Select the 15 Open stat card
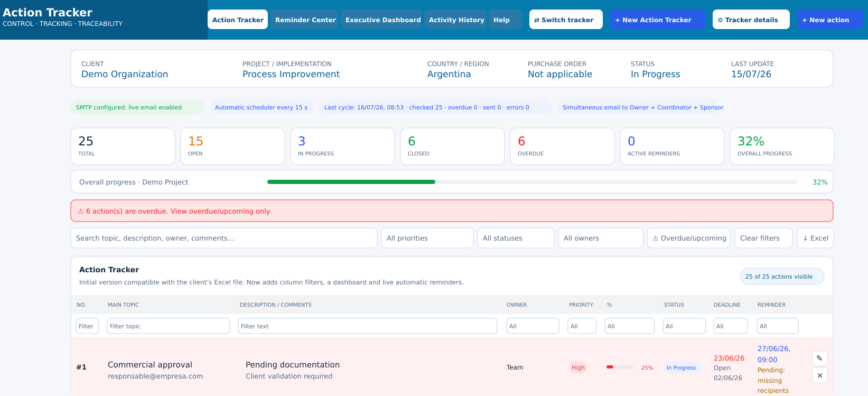The height and width of the screenshot is (396, 868). (232, 146)
